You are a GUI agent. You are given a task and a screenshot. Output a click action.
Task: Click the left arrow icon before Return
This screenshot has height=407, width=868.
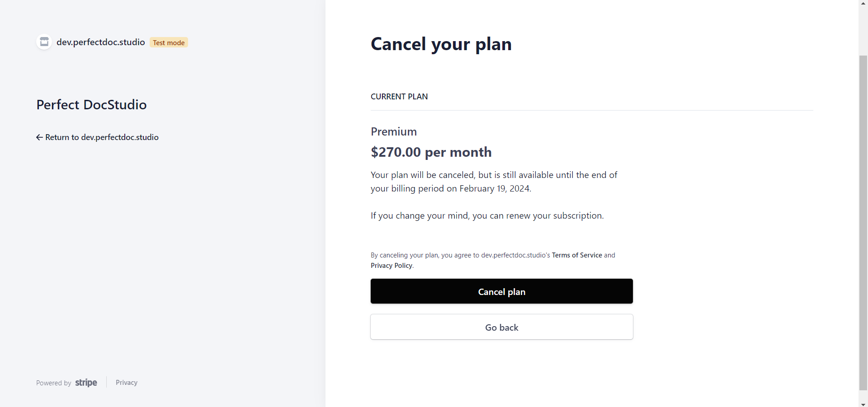point(39,137)
